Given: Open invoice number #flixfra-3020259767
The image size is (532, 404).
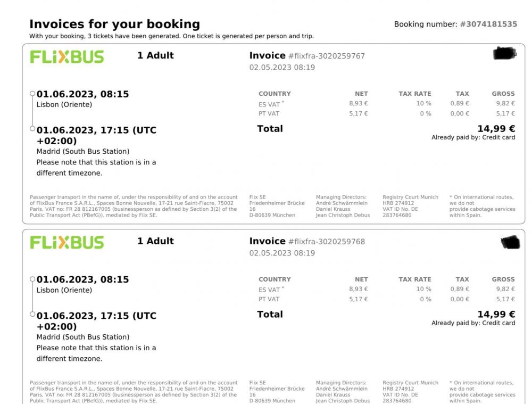Looking at the screenshot, I should click(326, 56).
